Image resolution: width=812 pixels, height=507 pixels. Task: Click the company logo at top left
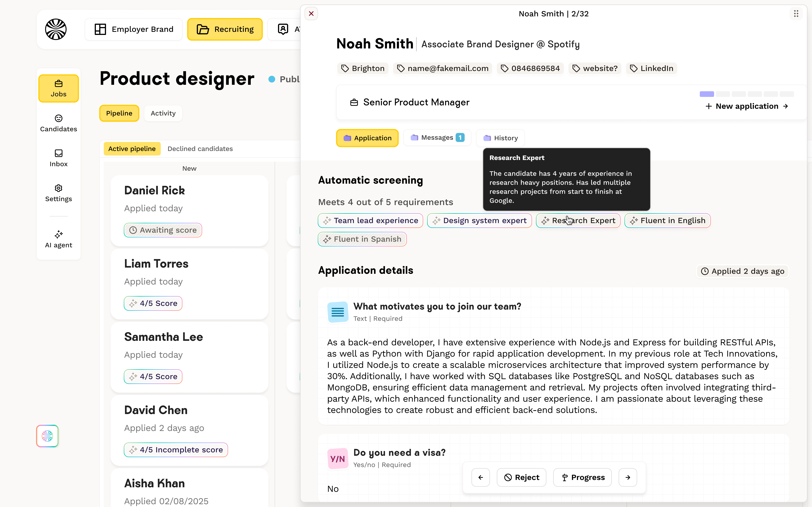point(56,29)
